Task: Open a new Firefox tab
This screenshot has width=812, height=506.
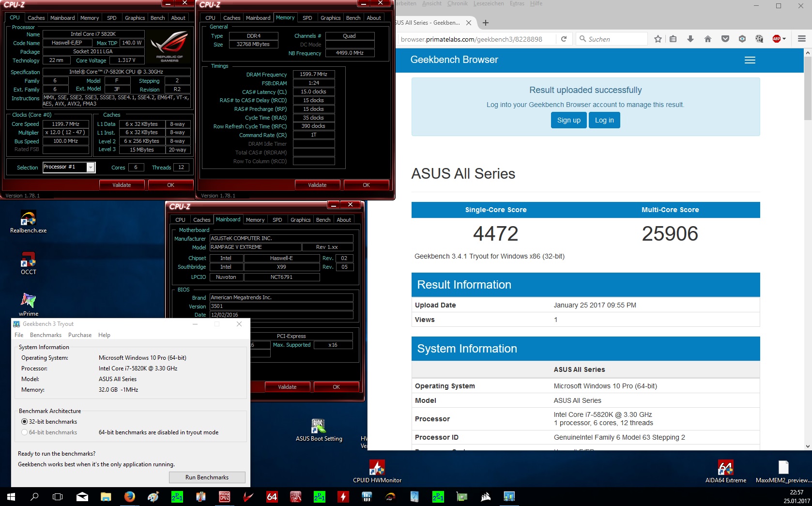Action: click(x=486, y=23)
